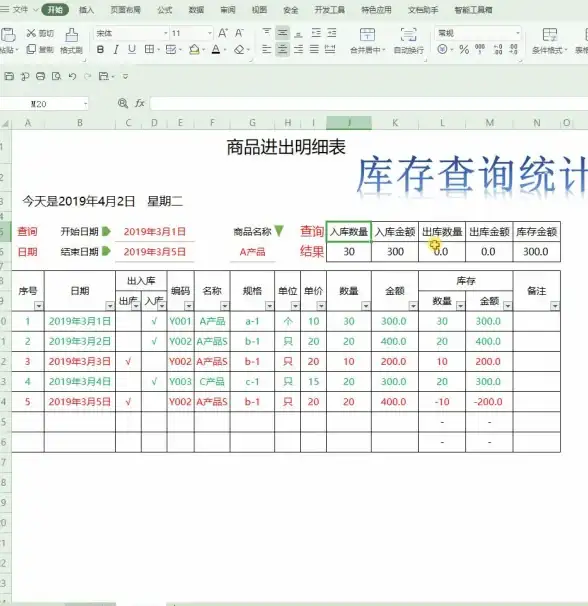
Task: Click the increase decimal places icon
Action: point(498,49)
